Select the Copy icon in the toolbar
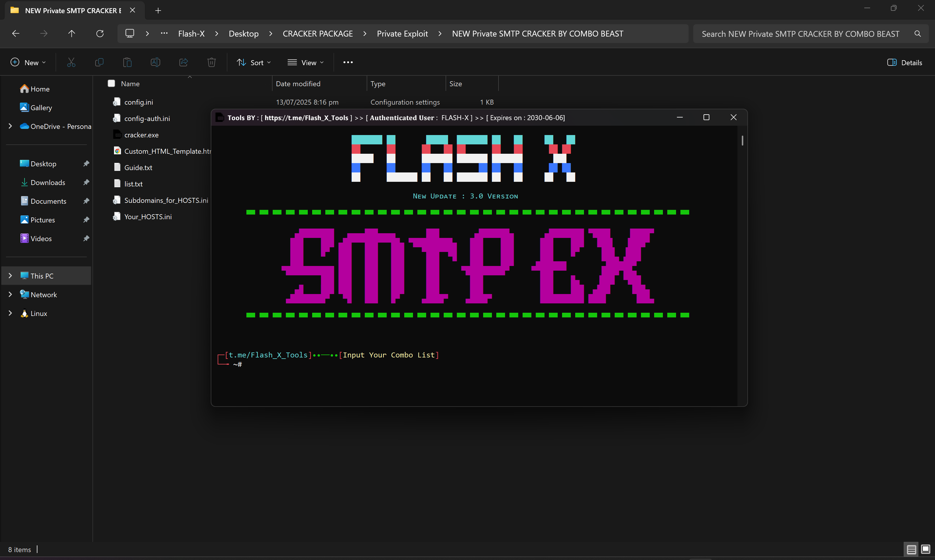The width and height of the screenshot is (935, 560). [99, 62]
